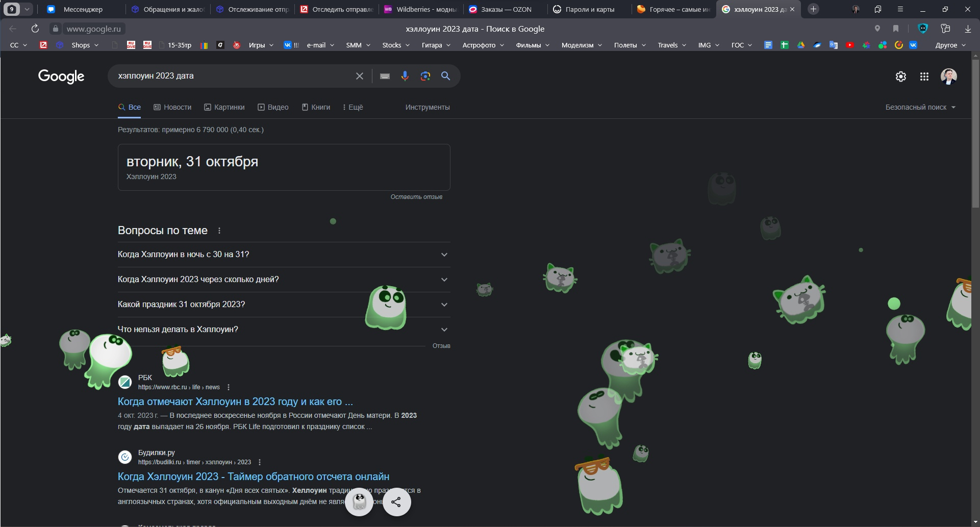Expand question Какой праздник 31 октября 2023?
The height and width of the screenshot is (527, 980).
click(284, 305)
